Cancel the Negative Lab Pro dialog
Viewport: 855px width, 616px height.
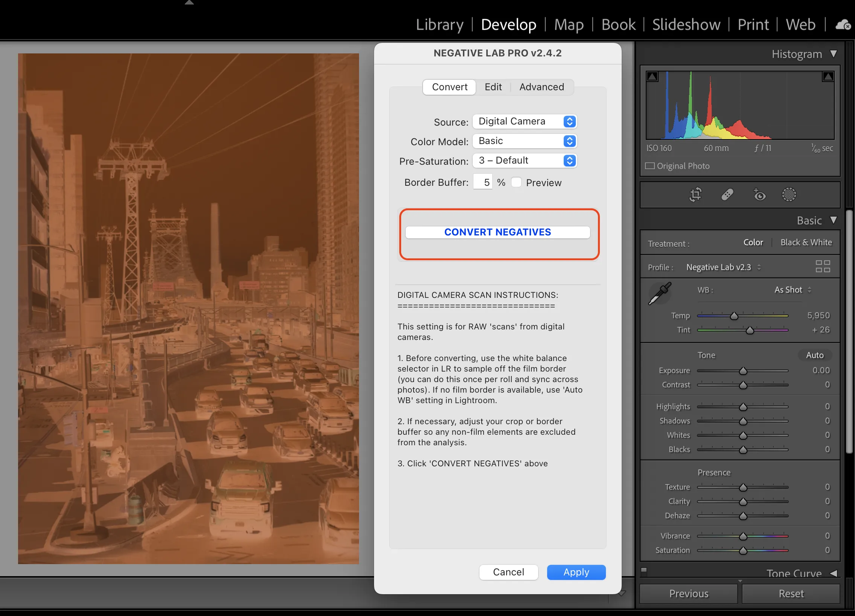508,572
